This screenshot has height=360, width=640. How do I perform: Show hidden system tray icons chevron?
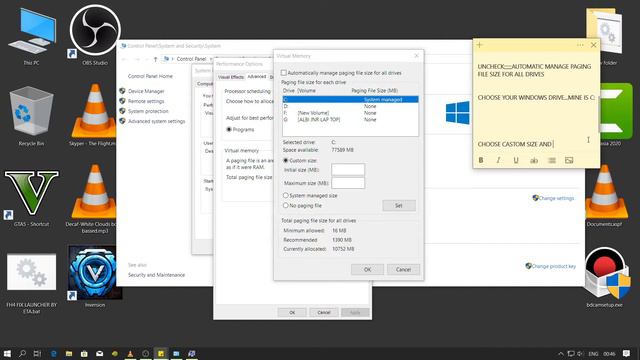tap(561, 353)
